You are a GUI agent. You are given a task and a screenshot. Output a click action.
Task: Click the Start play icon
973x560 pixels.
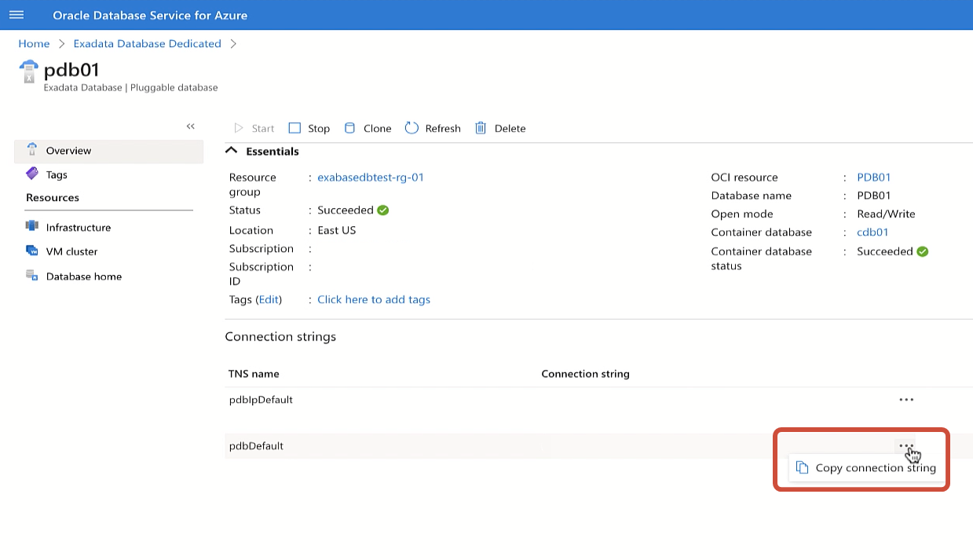pos(240,128)
